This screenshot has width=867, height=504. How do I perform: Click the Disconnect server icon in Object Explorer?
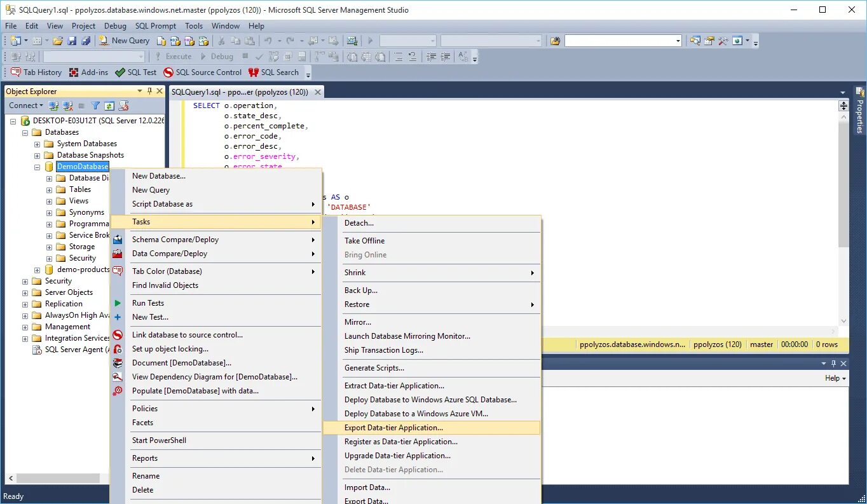point(67,106)
